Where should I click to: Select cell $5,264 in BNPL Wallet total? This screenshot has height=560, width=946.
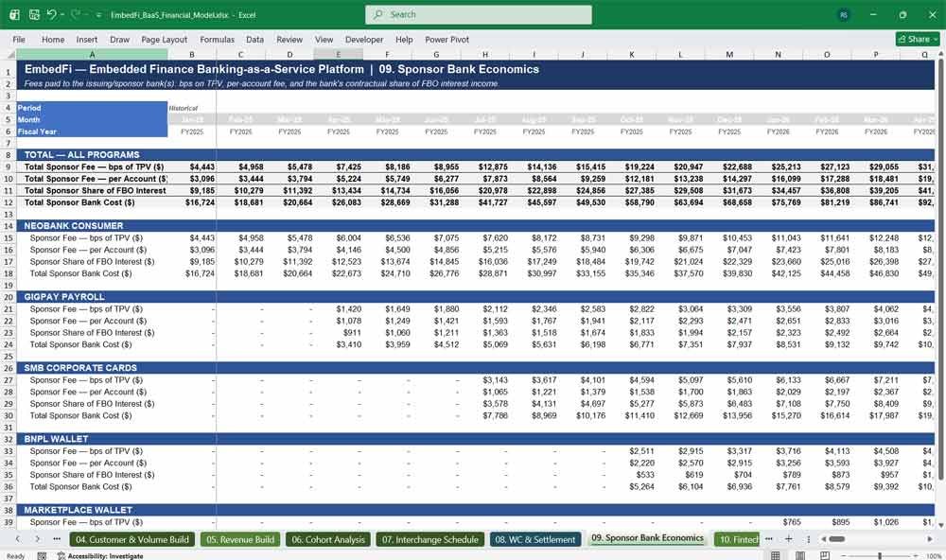pos(641,486)
